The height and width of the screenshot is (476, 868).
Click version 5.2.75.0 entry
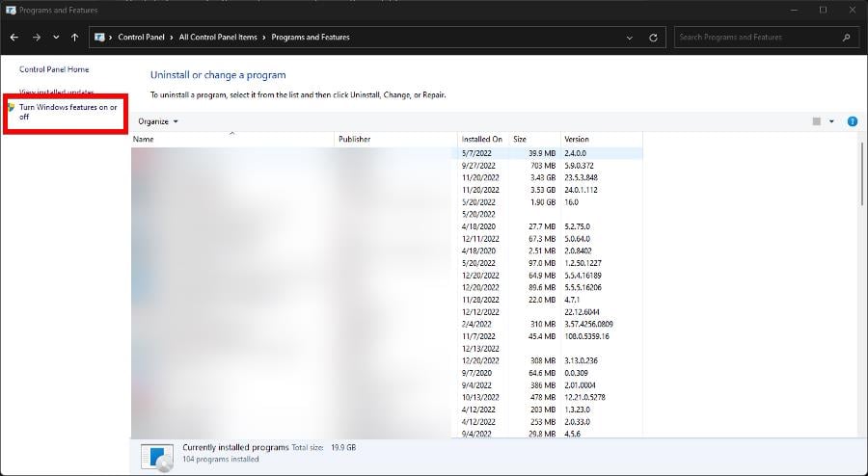(578, 226)
